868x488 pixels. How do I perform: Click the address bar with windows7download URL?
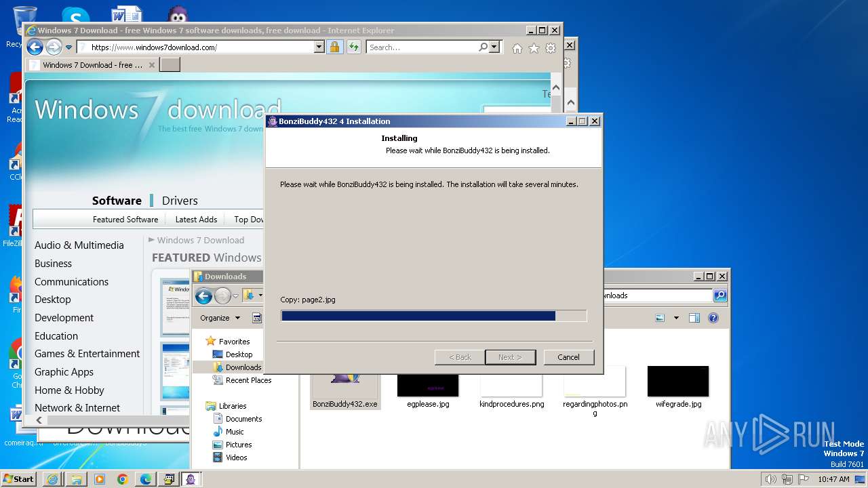point(195,47)
